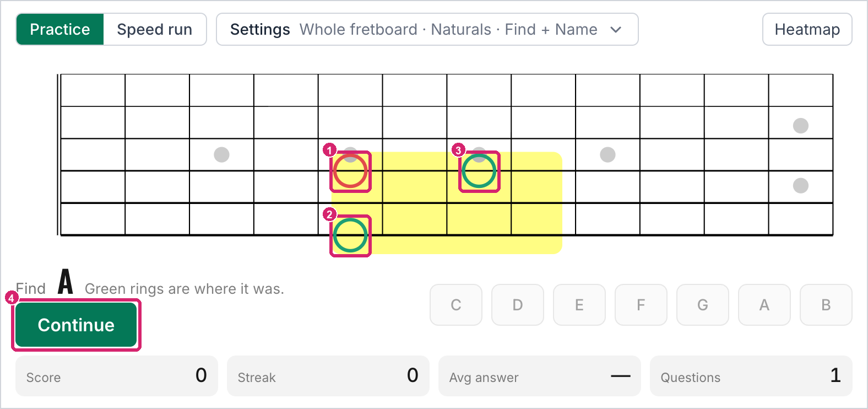
Task: Open the Settings dropdown panel
Action: [427, 29]
